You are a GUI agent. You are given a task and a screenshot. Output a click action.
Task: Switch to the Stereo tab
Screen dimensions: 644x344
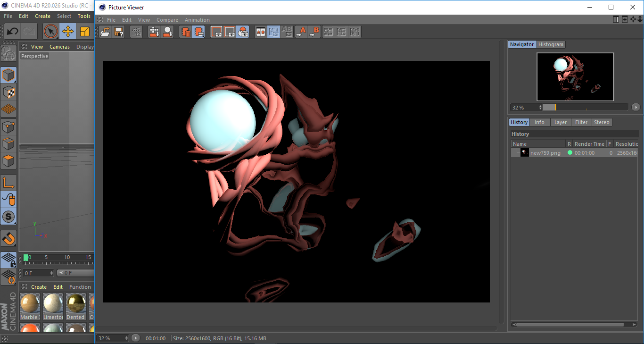tap(602, 122)
